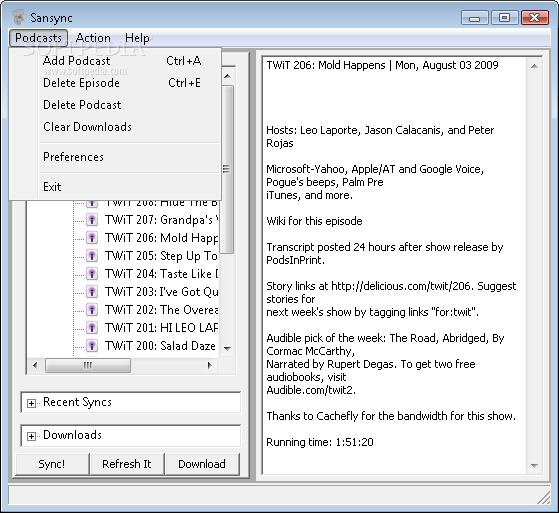This screenshot has height=513, width=559.
Task: Click podcast icon beside TWiT 202 episode
Action: pyautogui.click(x=92, y=309)
